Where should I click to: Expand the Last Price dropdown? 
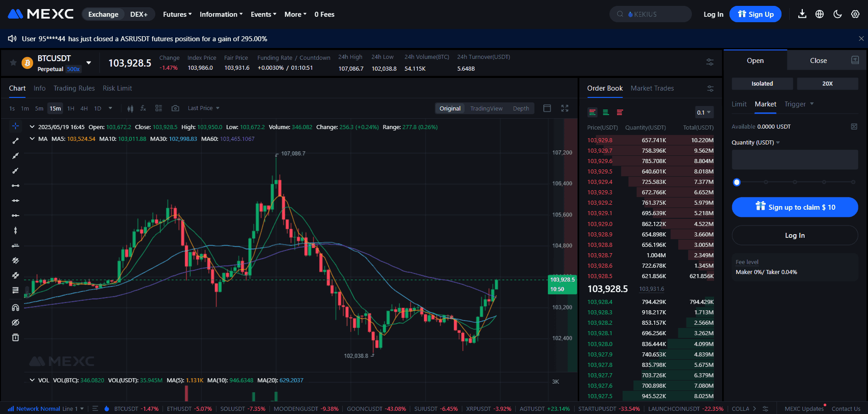click(x=203, y=108)
